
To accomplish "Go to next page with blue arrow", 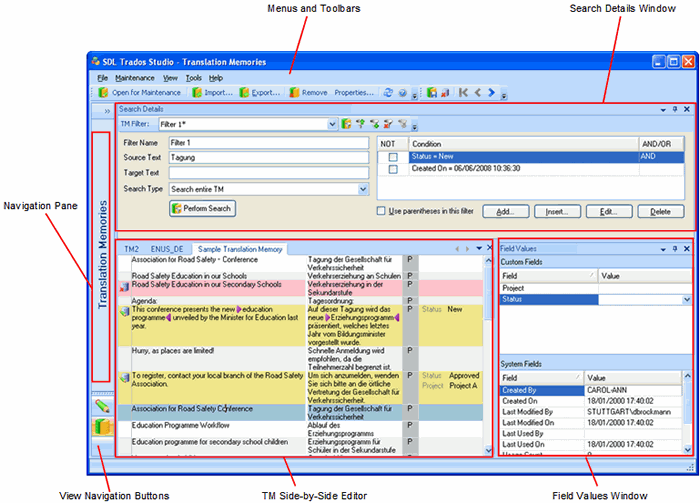I will click(492, 92).
